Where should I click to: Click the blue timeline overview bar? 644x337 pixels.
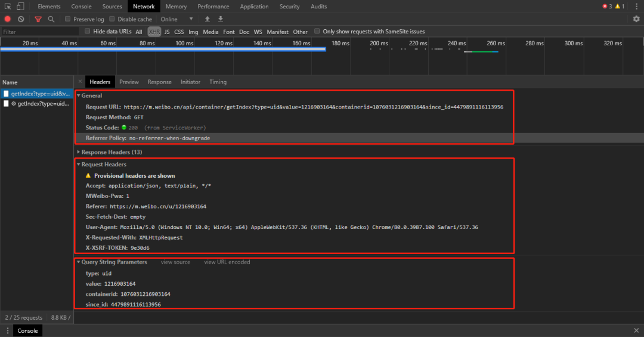pyautogui.click(x=163, y=50)
